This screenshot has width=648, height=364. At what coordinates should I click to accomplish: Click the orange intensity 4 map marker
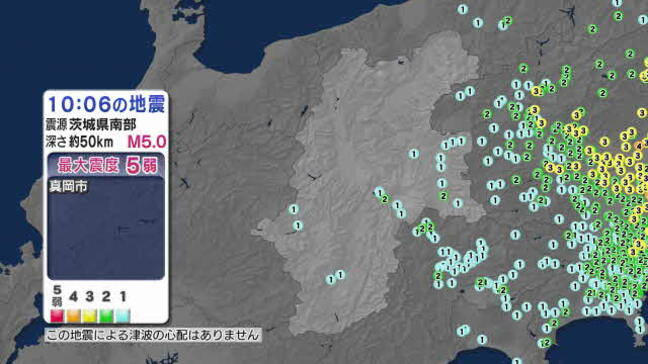[x=639, y=146]
